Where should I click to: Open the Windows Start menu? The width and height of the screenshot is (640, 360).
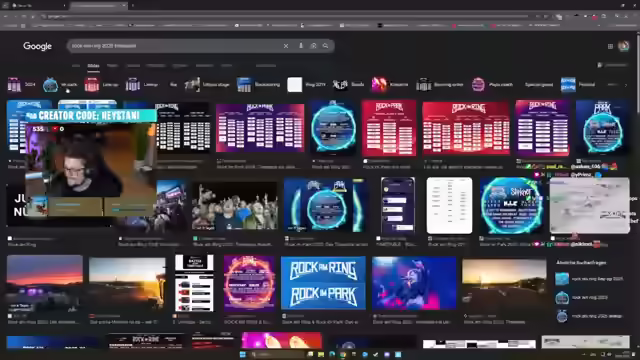[243, 354]
